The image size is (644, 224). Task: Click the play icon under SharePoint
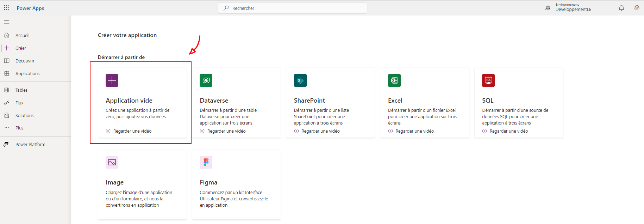296,131
